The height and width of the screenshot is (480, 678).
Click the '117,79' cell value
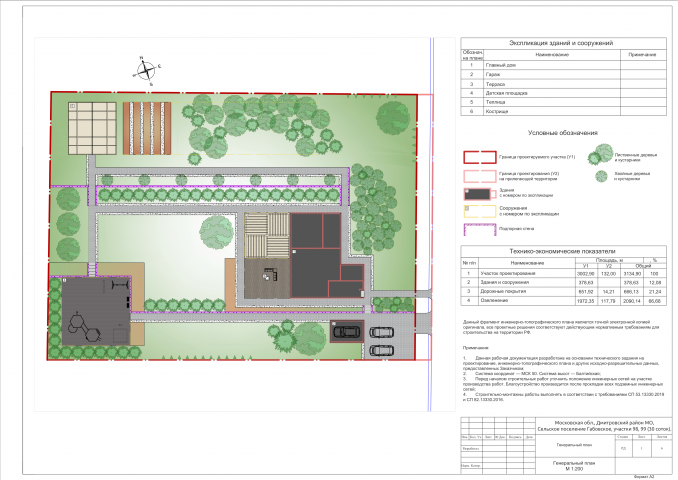point(608,301)
